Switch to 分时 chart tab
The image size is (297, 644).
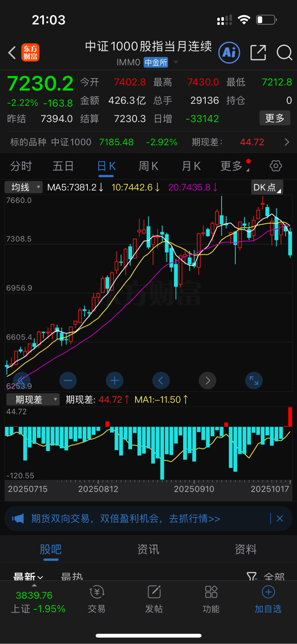(x=21, y=166)
